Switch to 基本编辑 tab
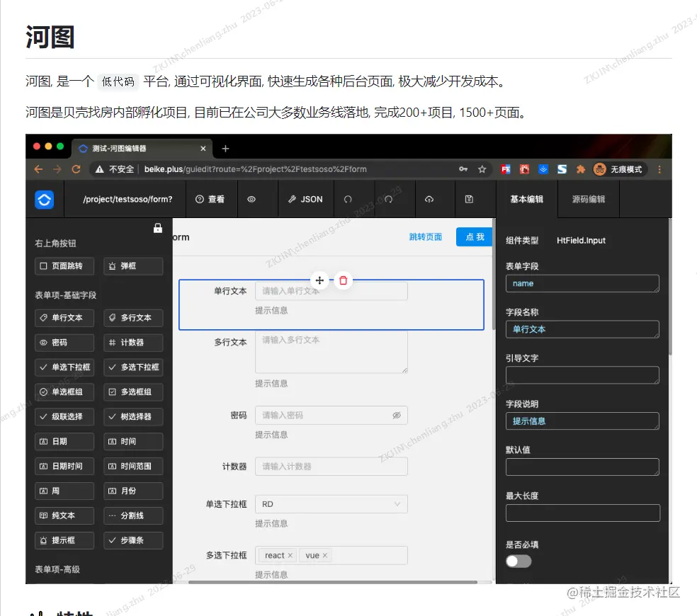Image resolution: width=697 pixels, height=616 pixels. [x=527, y=199]
